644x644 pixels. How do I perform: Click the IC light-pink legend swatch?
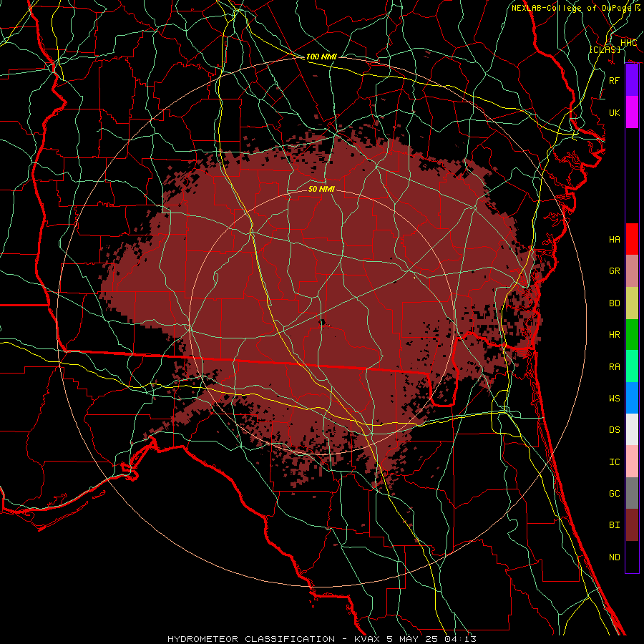click(x=632, y=462)
